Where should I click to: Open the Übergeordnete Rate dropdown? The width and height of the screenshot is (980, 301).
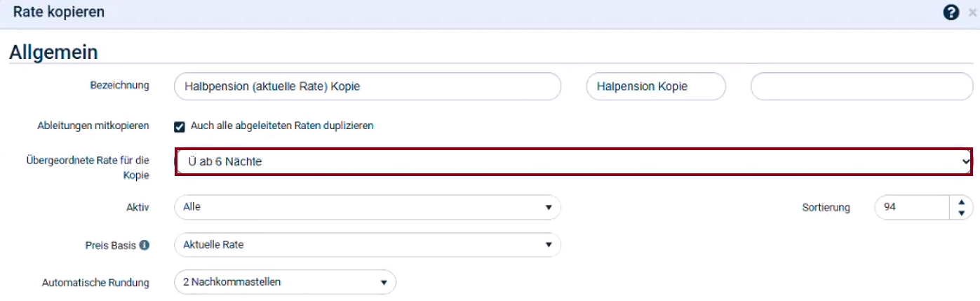pyautogui.click(x=573, y=161)
